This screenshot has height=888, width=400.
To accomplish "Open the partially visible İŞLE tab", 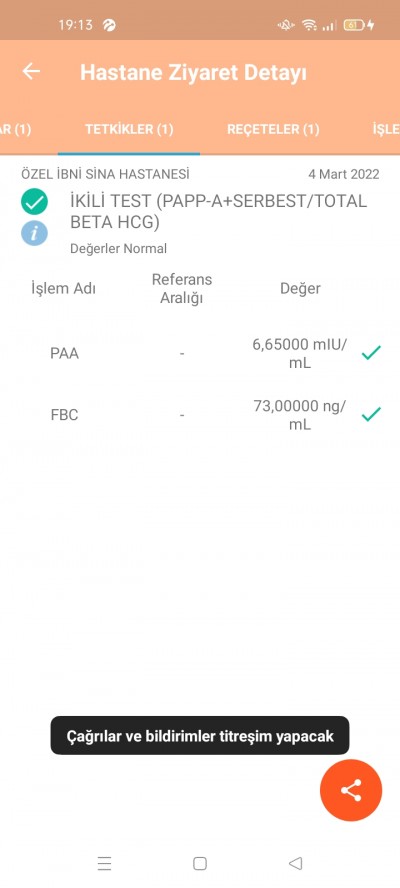I will click(x=386, y=129).
